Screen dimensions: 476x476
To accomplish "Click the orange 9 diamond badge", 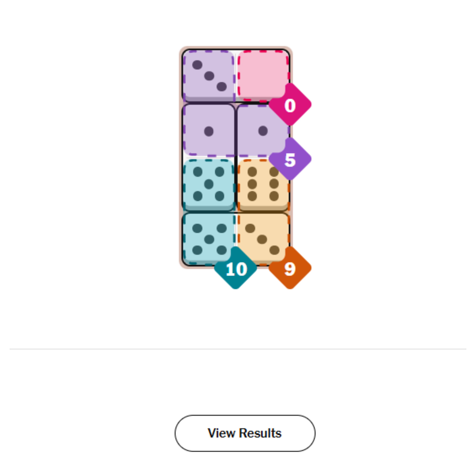I will (x=290, y=268).
